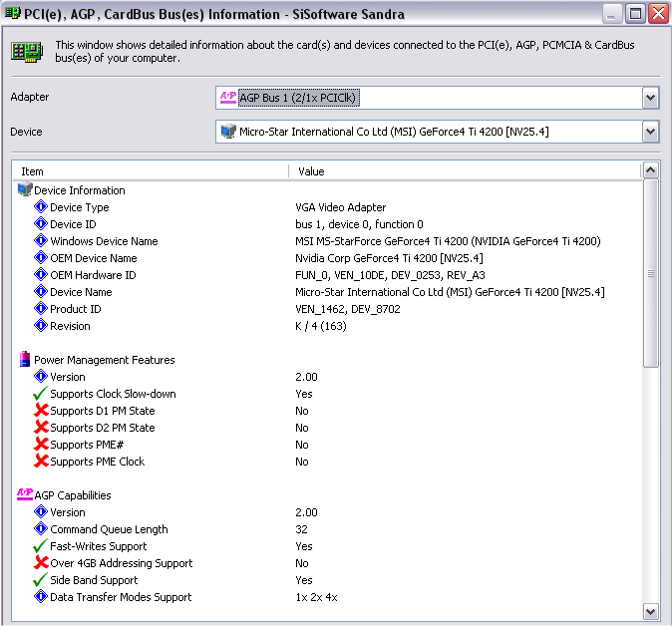Click the vertical scrollbar thumb
The width and height of the screenshot is (672, 626).
coord(651,273)
